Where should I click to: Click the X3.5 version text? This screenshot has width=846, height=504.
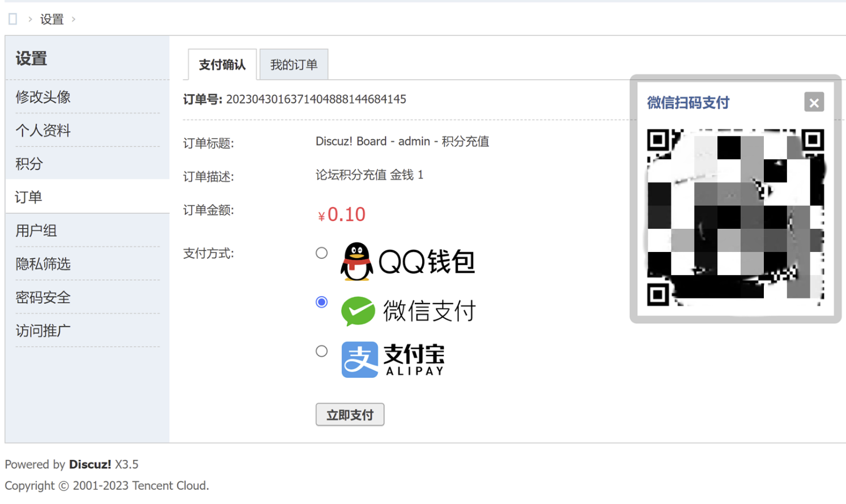[x=126, y=464]
